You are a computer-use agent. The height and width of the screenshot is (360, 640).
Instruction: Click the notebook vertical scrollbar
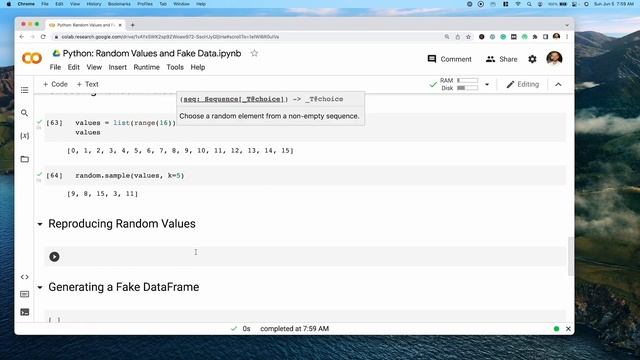pos(570,256)
